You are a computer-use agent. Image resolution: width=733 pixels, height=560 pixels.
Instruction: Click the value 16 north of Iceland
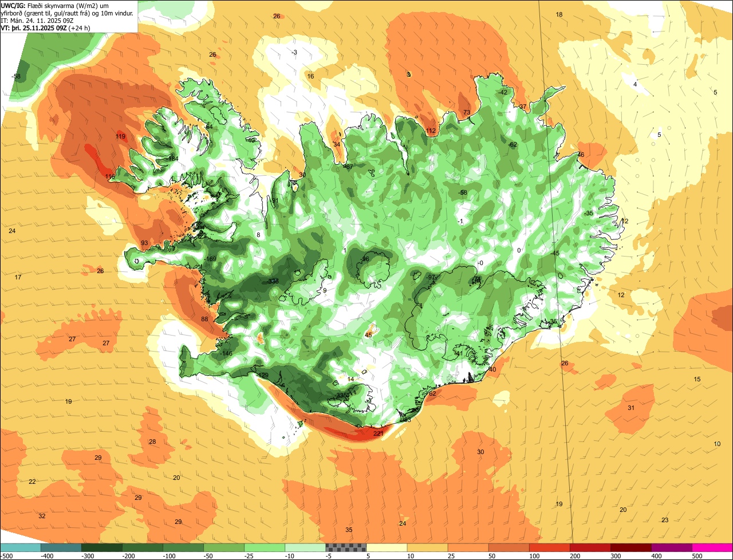(x=310, y=76)
